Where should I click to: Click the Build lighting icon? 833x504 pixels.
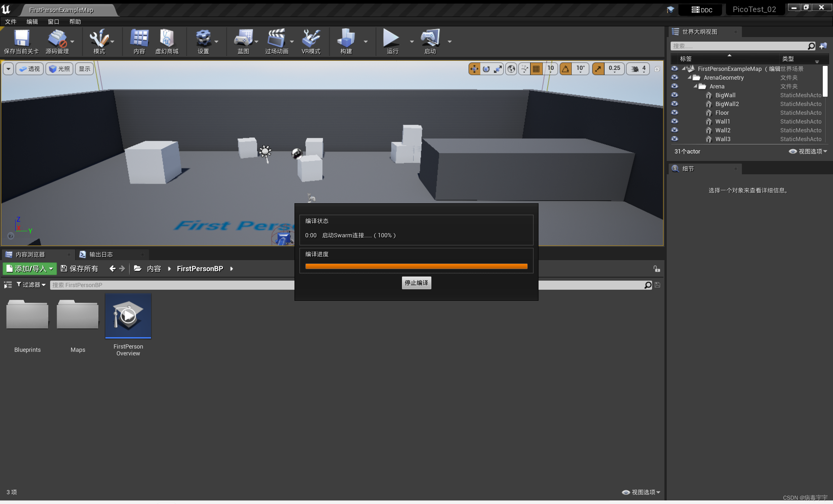coord(346,38)
